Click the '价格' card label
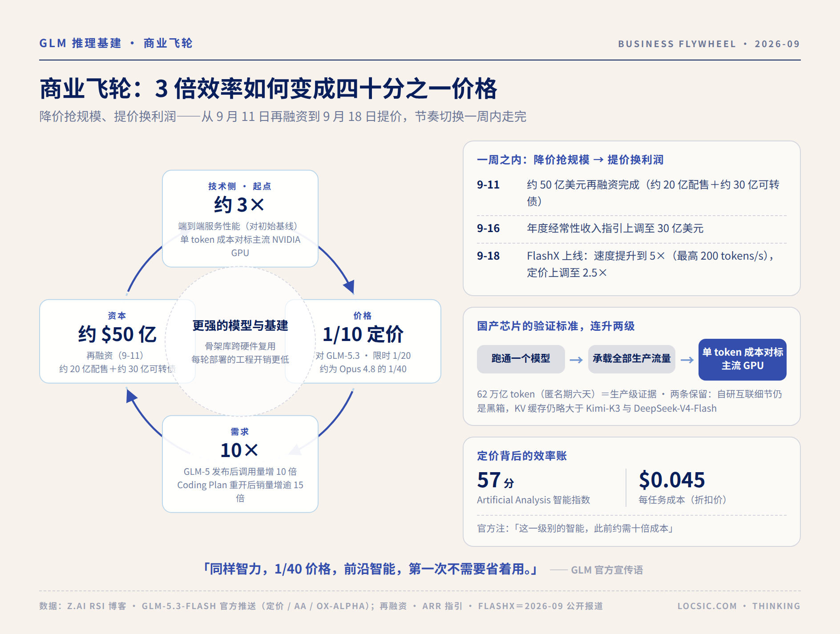Image resolution: width=840 pixels, height=634 pixels. tap(363, 316)
